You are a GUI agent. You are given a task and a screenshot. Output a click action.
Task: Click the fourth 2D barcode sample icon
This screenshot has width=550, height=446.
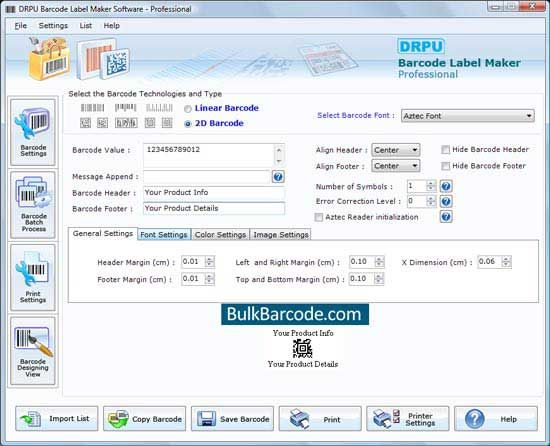pyautogui.click(x=150, y=123)
